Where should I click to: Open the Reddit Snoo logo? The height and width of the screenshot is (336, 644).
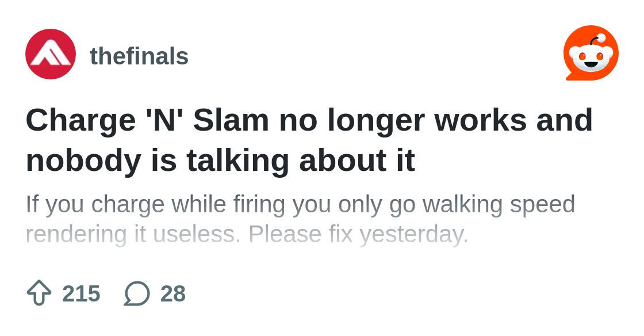click(591, 53)
